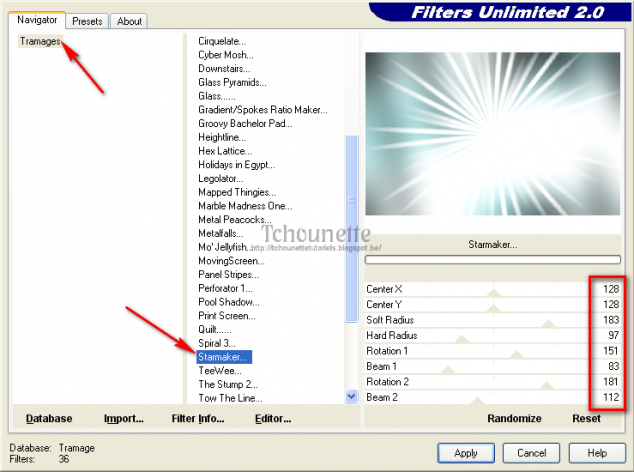Open the Database menu
This screenshot has width=634, height=472.
(48, 419)
